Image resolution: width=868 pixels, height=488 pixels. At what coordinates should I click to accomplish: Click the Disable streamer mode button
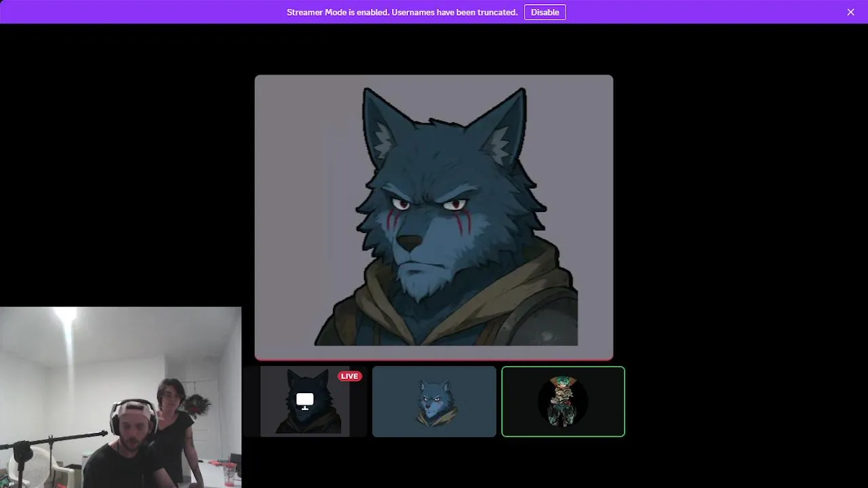point(545,12)
